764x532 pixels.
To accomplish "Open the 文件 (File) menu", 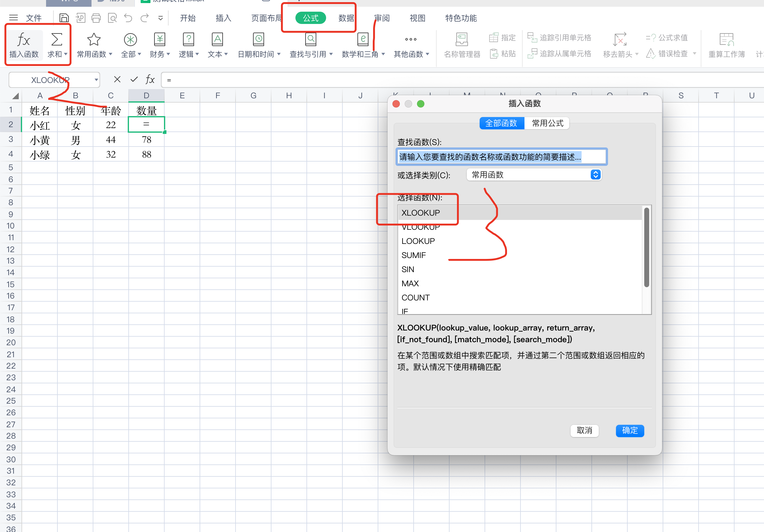I will [x=34, y=18].
